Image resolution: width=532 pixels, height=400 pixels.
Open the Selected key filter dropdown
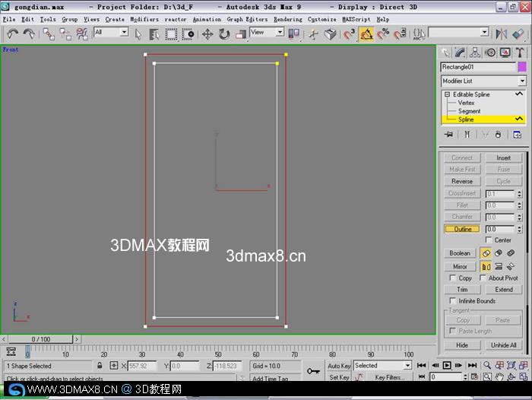tap(407, 365)
